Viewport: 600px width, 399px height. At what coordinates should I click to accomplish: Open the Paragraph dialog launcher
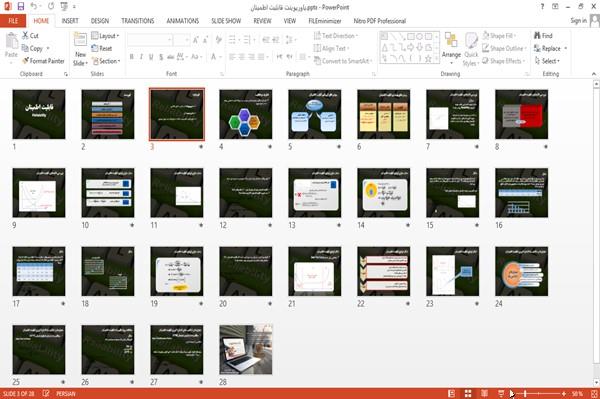tap(373, 74)
